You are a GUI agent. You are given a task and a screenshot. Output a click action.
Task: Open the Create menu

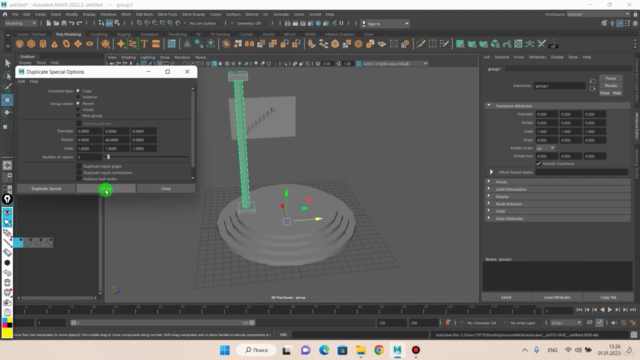pos(40,14)
